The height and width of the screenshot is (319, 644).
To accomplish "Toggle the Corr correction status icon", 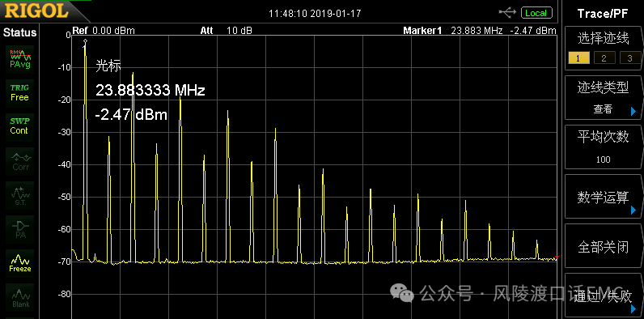I will [20, 162].
